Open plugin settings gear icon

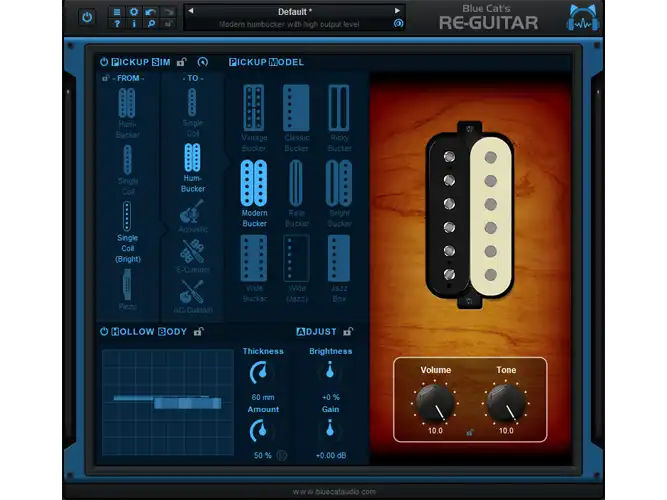[x=134, y=12]
